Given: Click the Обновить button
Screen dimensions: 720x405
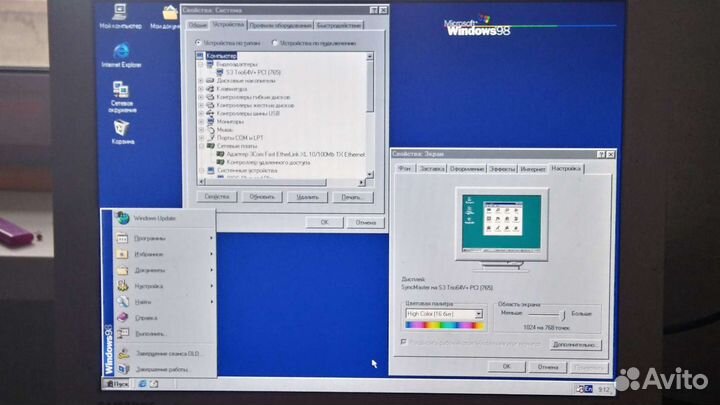Looking at the screenshot, I should point(262,197).
